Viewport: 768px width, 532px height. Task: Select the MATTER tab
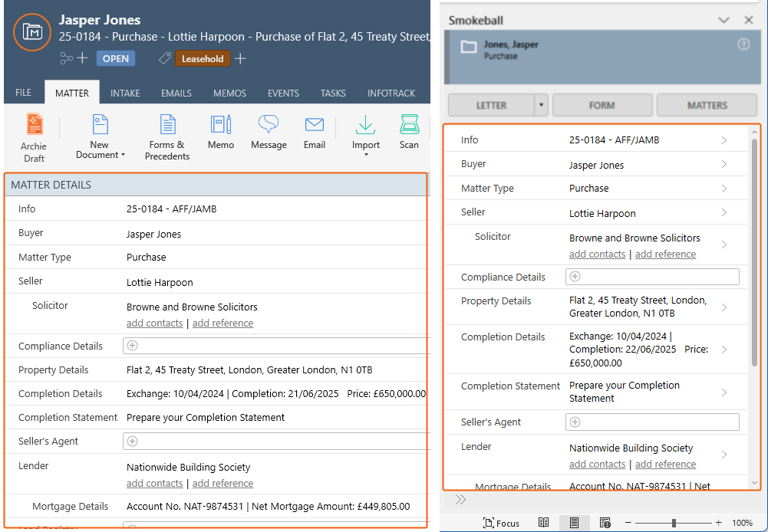(72, 93)
